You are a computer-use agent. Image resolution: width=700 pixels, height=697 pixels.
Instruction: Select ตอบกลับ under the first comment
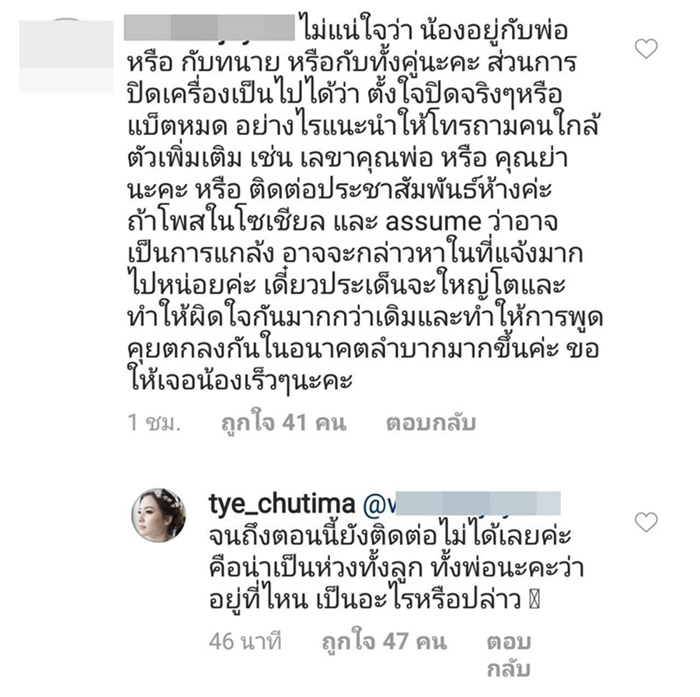(x=431, y=422)
